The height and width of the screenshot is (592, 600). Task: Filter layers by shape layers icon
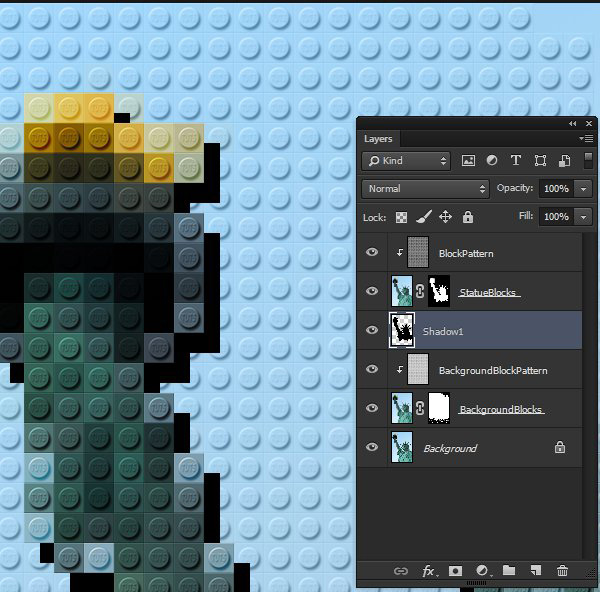[540, 160]
